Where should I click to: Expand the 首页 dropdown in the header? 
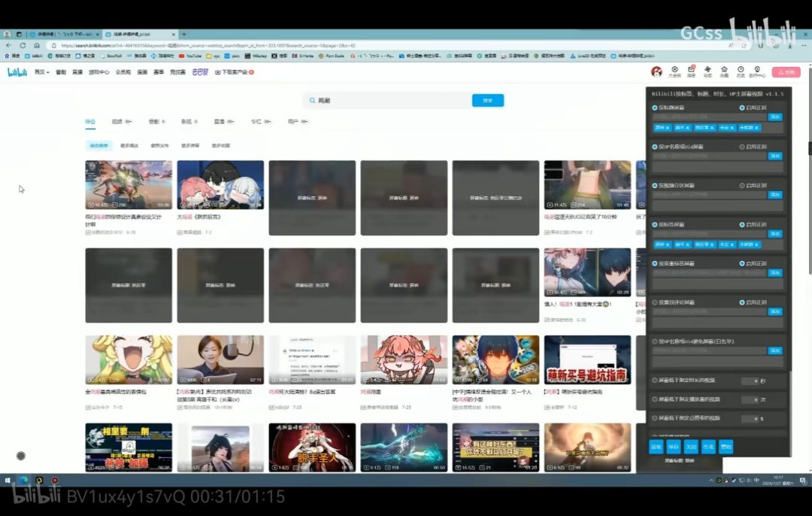click(41, 72)
